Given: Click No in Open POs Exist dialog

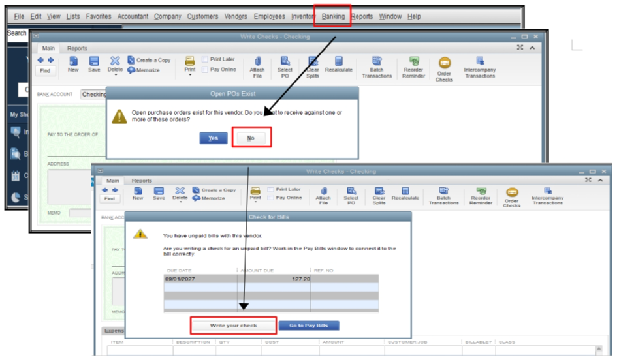Looking at the screenshot, I should point(251,138).
